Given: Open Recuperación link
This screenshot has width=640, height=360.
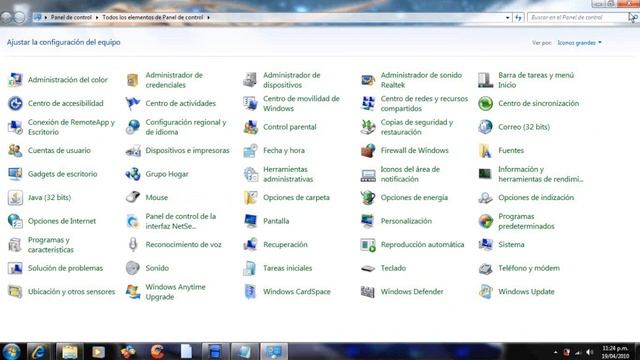Looking at the screenshot, I should click(x=285, y=244).
